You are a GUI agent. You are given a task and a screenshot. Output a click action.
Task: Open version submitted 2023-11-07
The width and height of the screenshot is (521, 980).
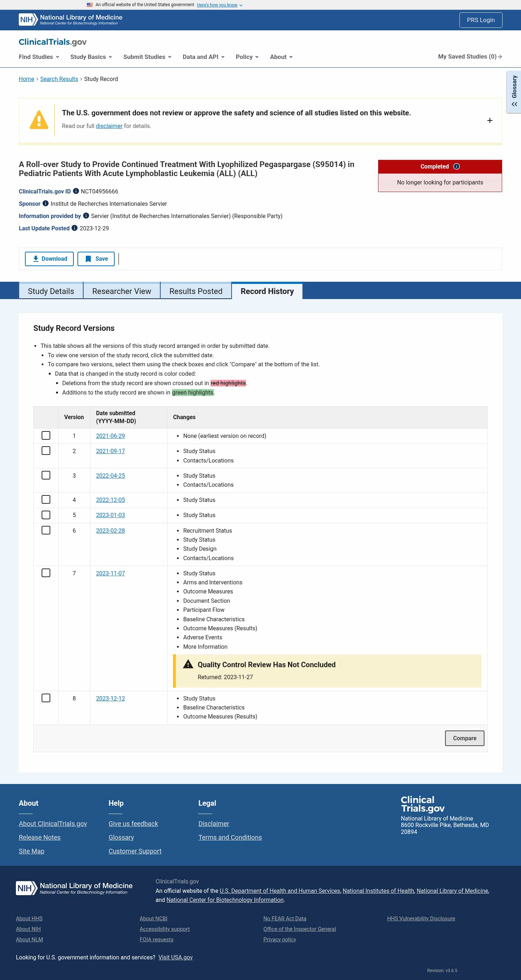coord(110,573)
